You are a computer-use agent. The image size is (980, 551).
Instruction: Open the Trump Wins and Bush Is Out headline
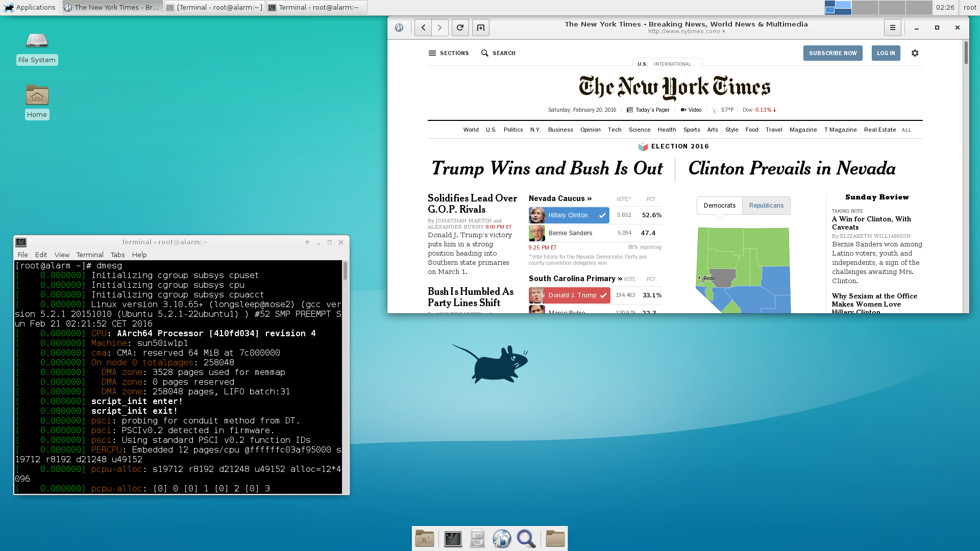coord(547,168)
